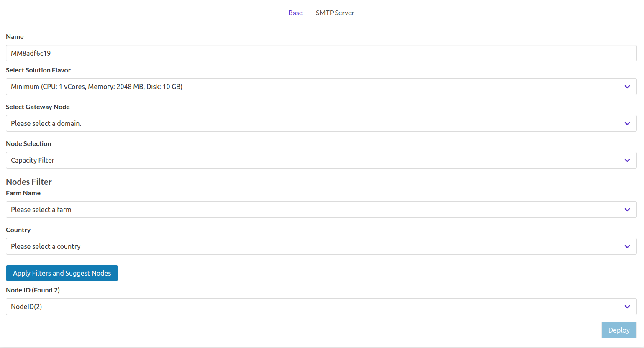Click the chevron icon on Select Gateway Node
644x348 pixels.
(627, 123)
